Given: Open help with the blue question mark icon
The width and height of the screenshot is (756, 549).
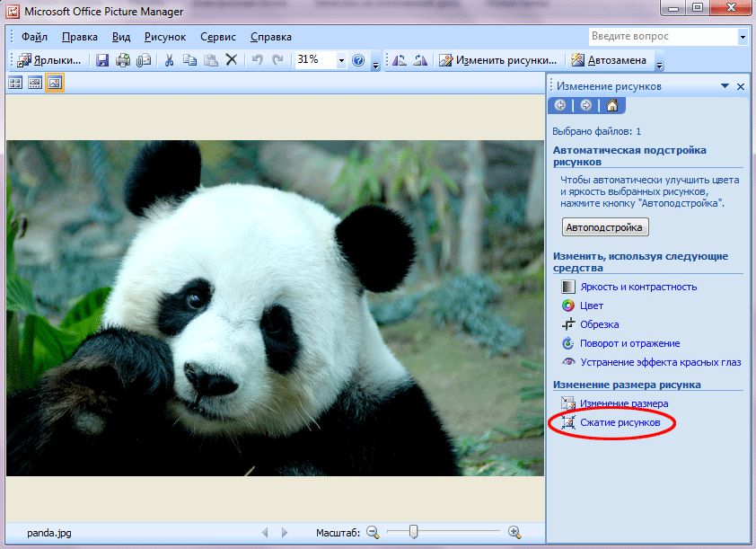Looking at the screenshot, I should pyautogui.click(x=358, y=60).
